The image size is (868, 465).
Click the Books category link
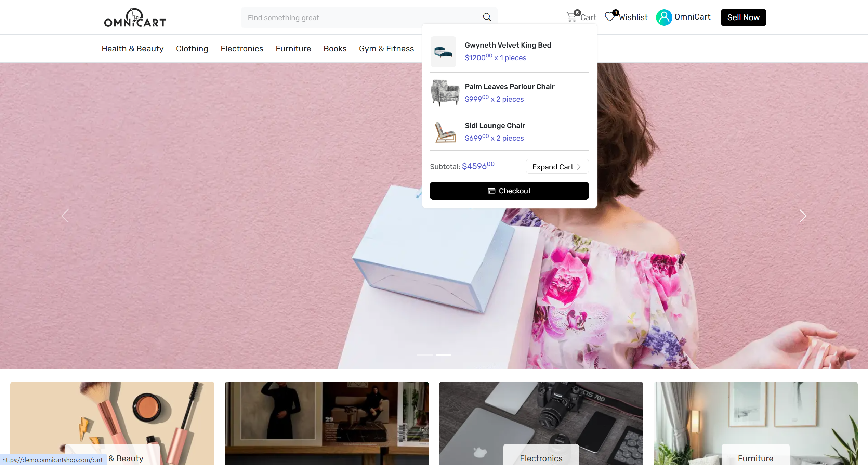[x=335, y=49]
